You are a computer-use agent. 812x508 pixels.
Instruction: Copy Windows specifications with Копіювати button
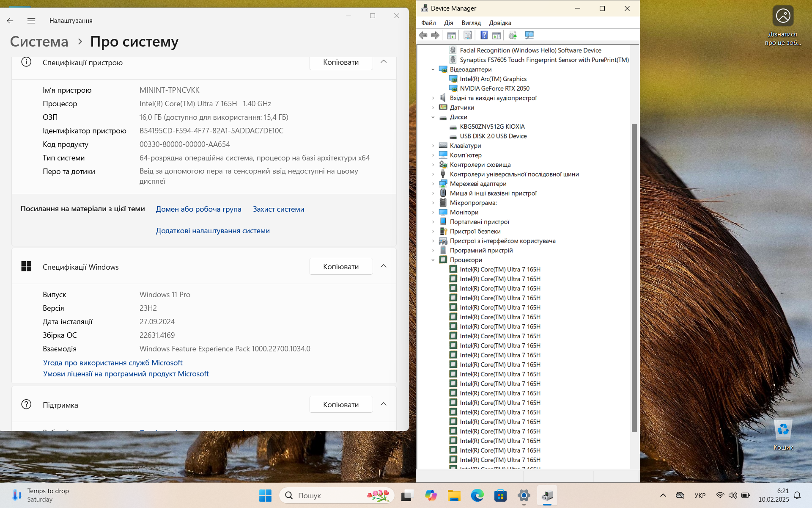tap(341, 267)
